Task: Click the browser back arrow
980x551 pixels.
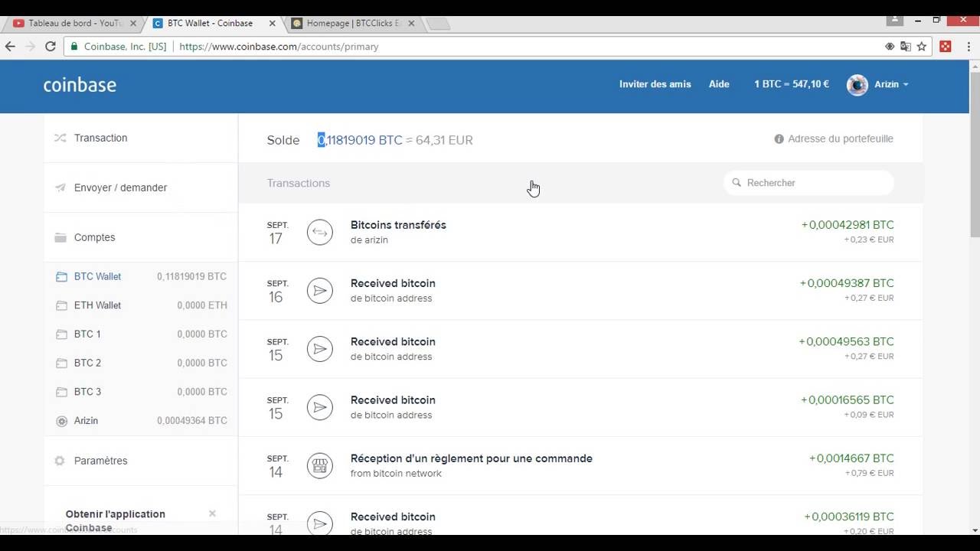Action: pos(10,47)
